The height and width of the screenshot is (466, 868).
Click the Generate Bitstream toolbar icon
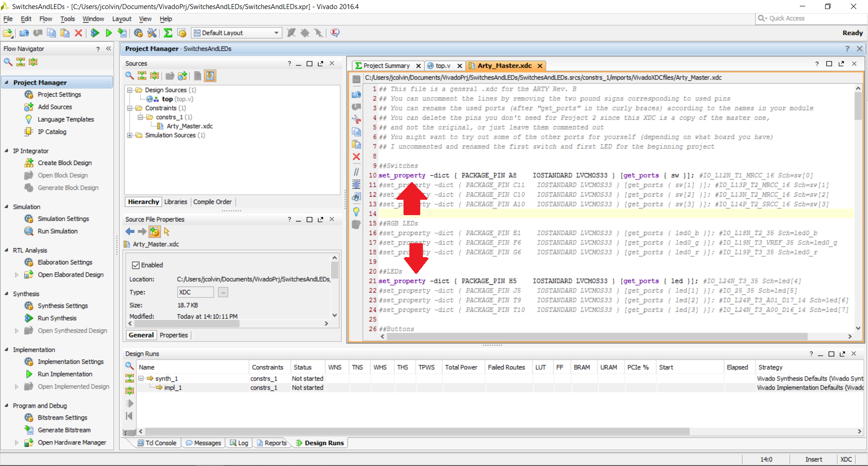(x=122, y=33)
